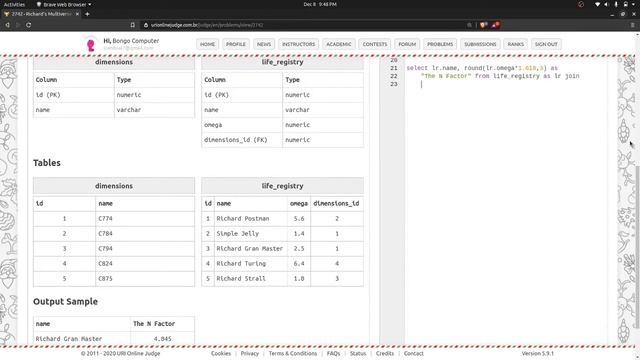The image size is (640, 360).
Task: Open the Brave Shields lion icon
Action: [x=484, y=25]
